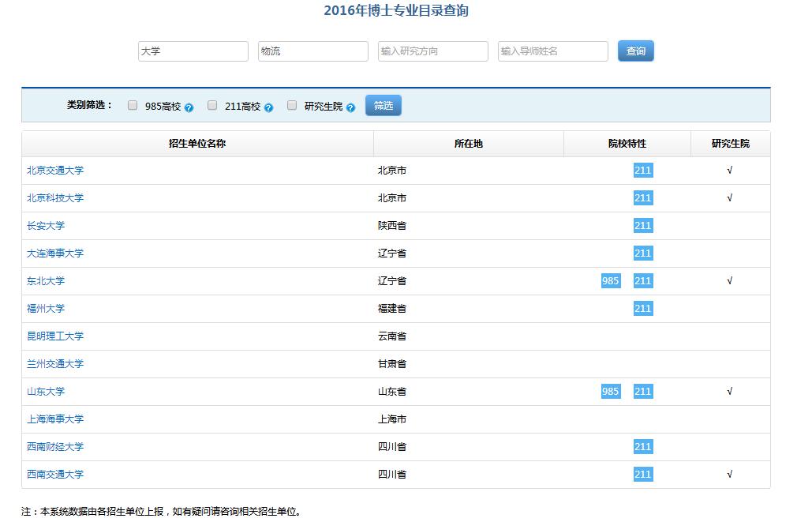Click the 输入导师姓名 input field
Viewport: 812px width, 522px height.
pos(552,51)
